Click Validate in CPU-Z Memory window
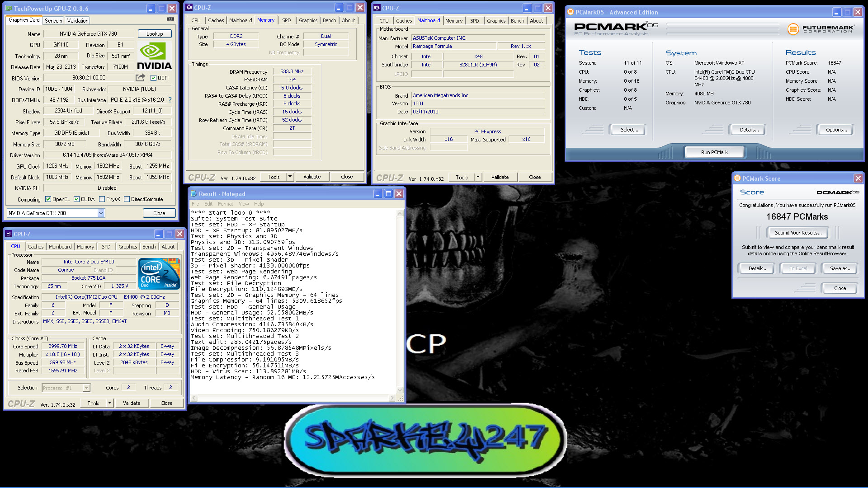868x488 pixels. click(312, 177)
